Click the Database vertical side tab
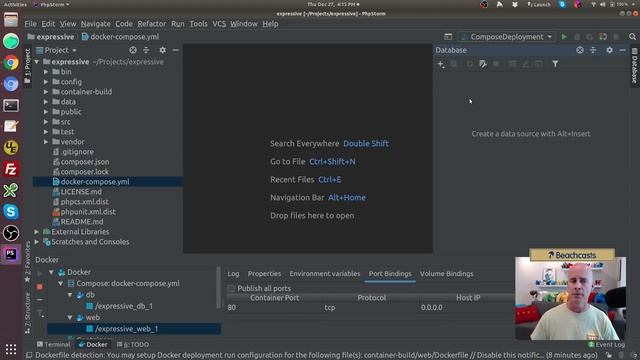This screenshot has height=360, width=640. (x=634, y=66)
